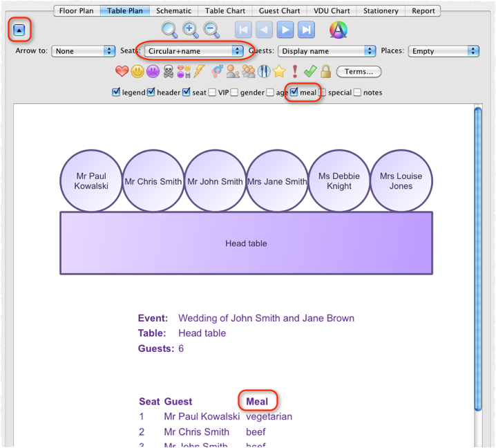Screen dimensions: 496x448
Task: Uncheck the meal checkbox
Action: click(x=294, y=92)
